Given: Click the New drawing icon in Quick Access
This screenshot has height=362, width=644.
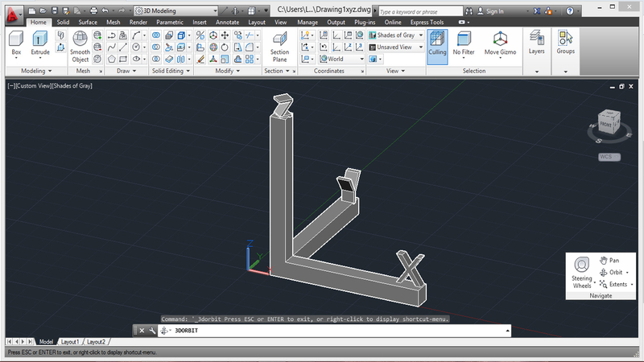Looking at the screenshot, I should 32,10.
